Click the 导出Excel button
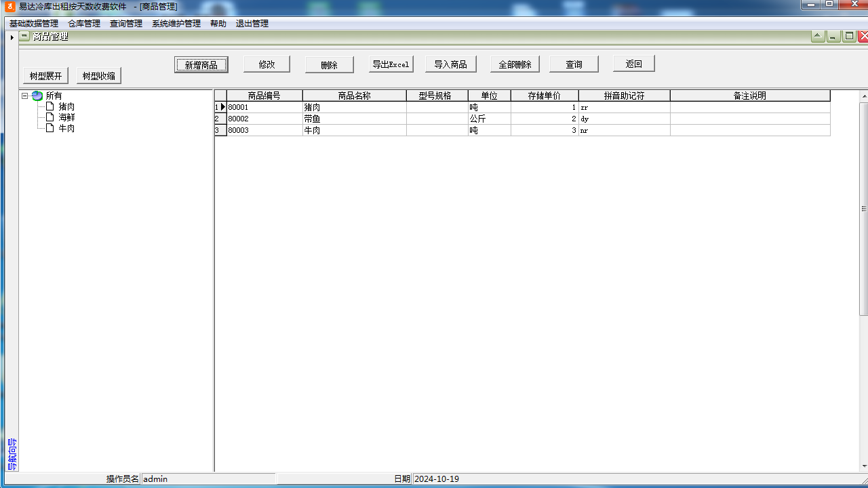Image resolution: width=868 pixels, height=488 pixels. (x=391, y=64)
